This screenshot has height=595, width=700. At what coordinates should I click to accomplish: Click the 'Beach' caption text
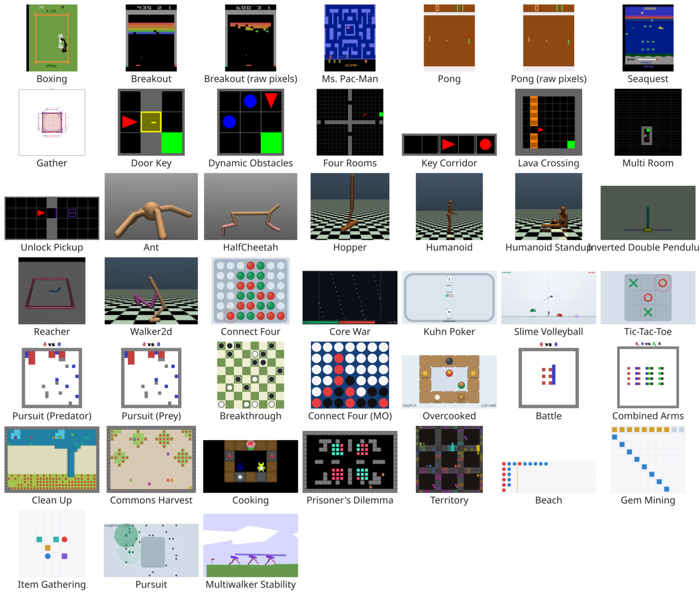[x=549, y=500]
